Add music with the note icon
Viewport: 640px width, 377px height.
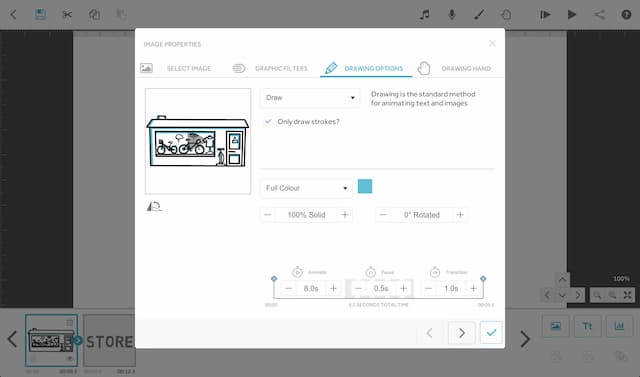point(424,15)
